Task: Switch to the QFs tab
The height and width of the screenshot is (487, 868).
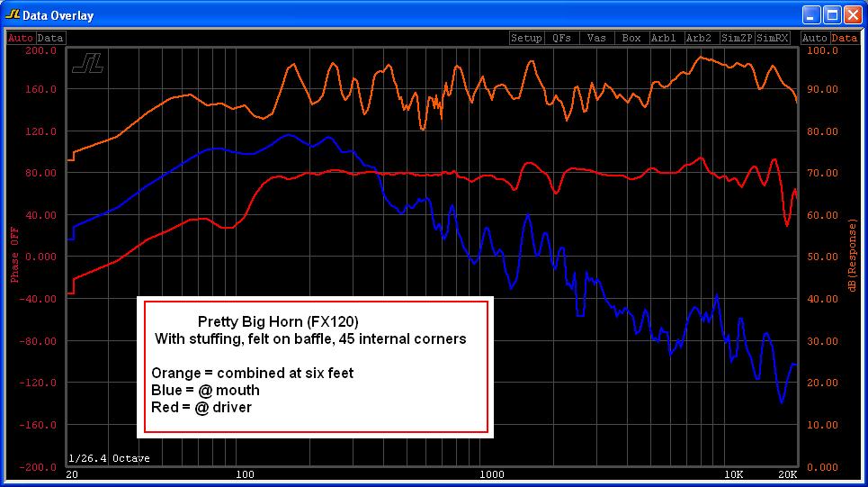Action: pyautogui.click(x=561, y=38)
